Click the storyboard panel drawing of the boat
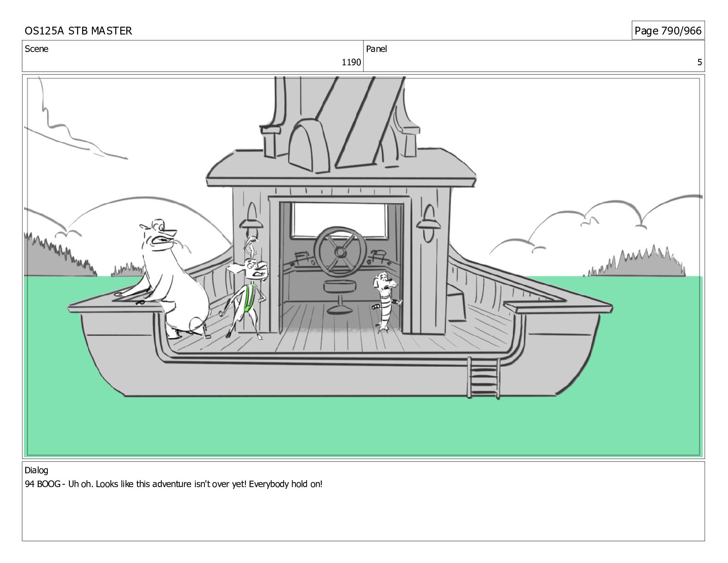Image resolution: width=728 pixels, height=563 pixels. click(364, 267)
